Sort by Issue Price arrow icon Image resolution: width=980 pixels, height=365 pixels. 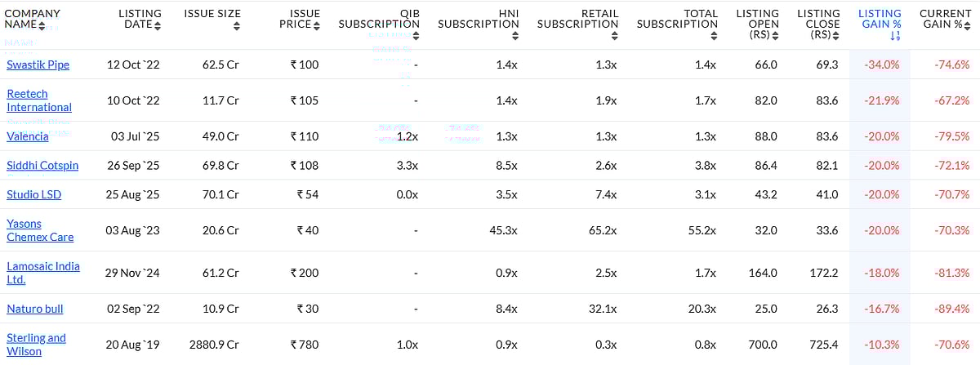(x=316, y=25)
